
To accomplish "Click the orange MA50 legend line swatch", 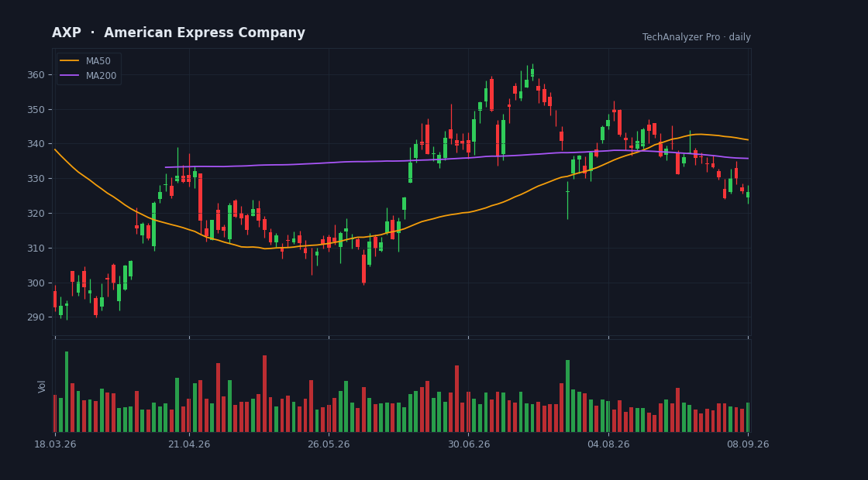I will click(69, 61).
